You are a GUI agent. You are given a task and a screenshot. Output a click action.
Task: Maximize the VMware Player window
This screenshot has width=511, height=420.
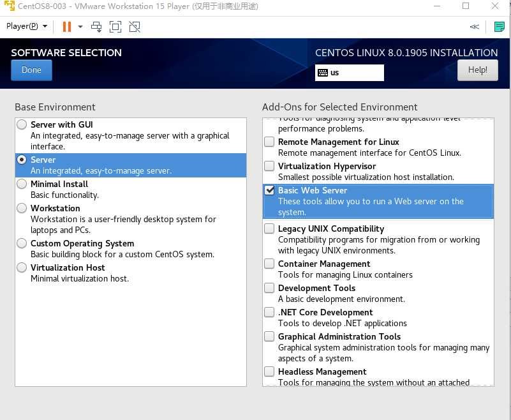coord(466,6)
